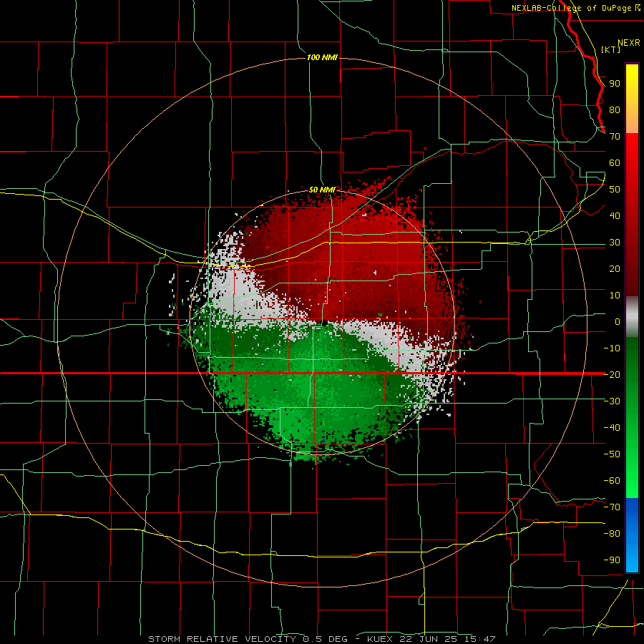Click the -20 value on the velocity scale
Image resolution: width=644 pixels, height=644 pixels.
(612, 375)
